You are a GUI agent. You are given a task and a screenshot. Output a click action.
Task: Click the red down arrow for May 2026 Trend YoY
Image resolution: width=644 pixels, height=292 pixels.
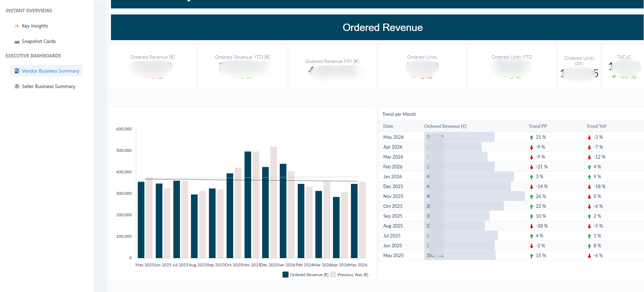point(589,137)
